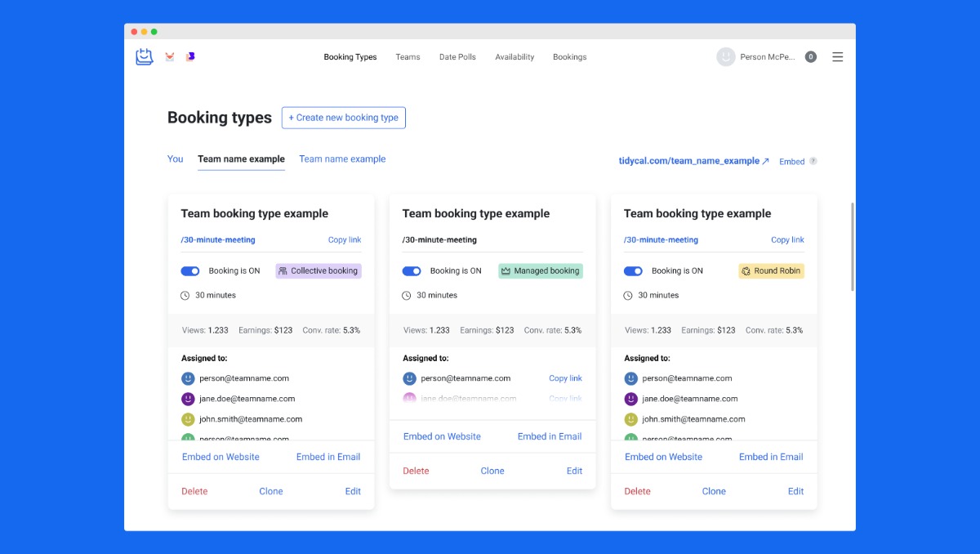Disable booking on Round Robin card
This screenshot has height=554, width=980.
click(x=633, y=271)
